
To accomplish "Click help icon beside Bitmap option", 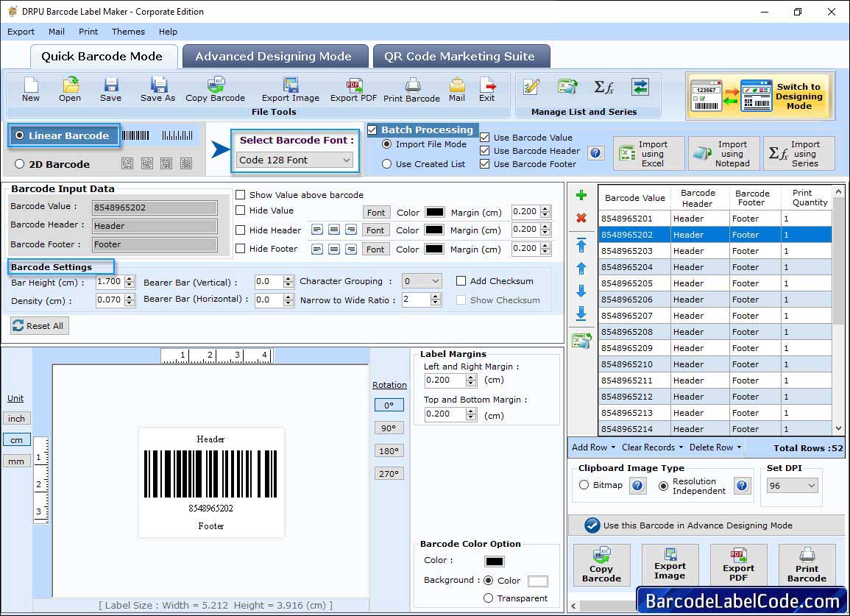I will [x=637, y=485].
